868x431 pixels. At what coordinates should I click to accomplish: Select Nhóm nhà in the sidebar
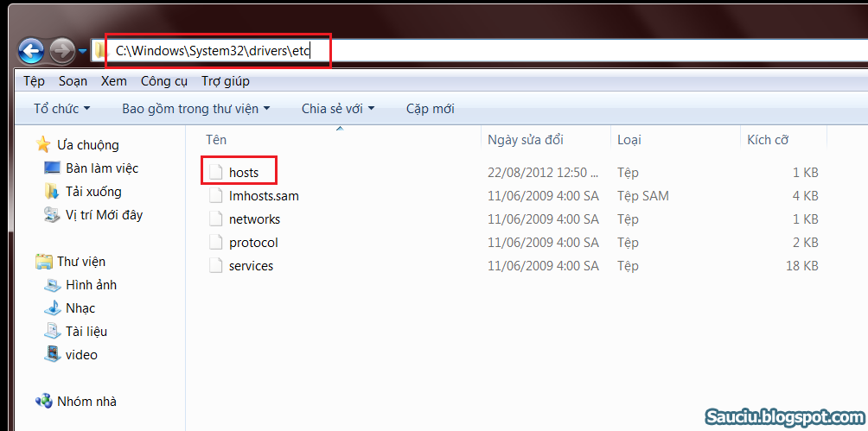click(x=87, y=401)
